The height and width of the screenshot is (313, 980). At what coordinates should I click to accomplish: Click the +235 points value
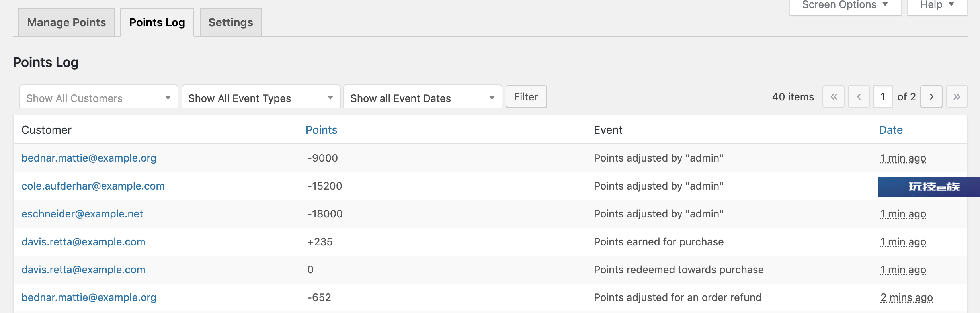(x=320, y=242)
